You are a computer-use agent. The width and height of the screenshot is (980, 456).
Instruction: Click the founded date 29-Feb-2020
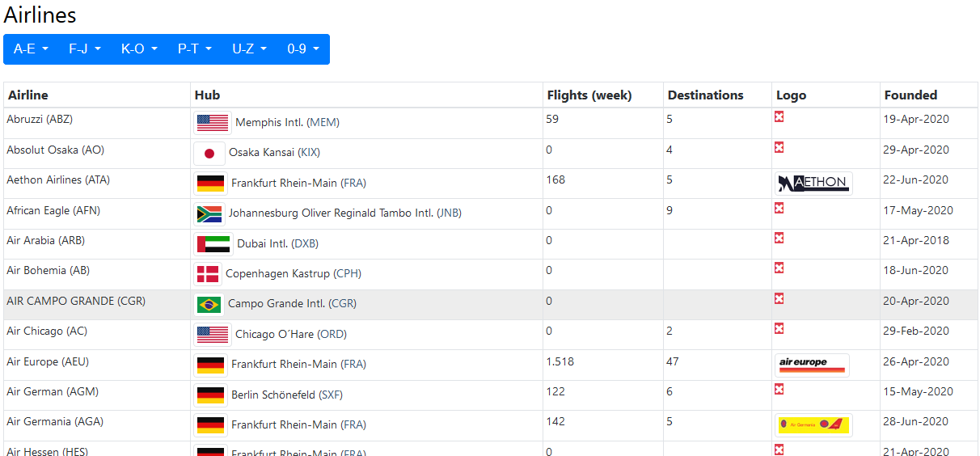tap(916, 331)
